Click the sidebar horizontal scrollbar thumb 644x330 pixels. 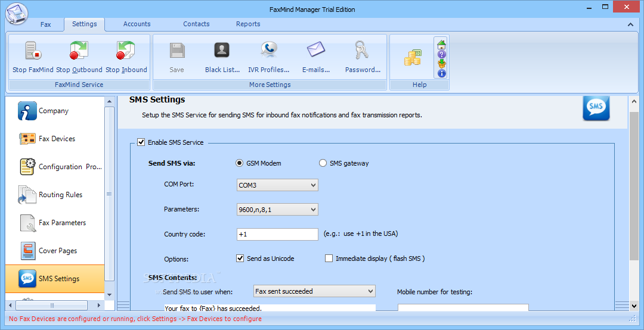point(52,306)
